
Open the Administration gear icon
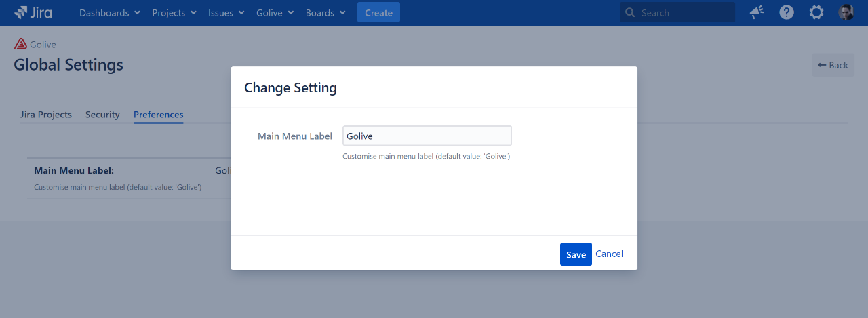(816, 12)
